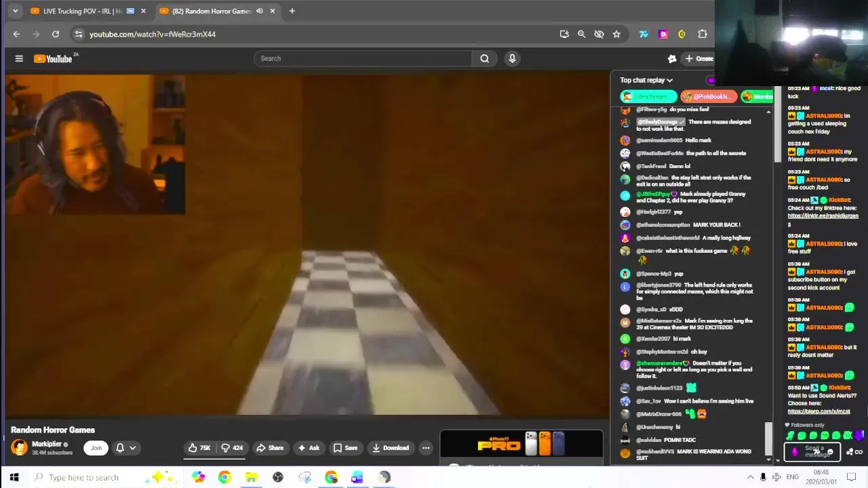
Task: Show hidden tray icons chevron
Action: (x=750, y=477)
